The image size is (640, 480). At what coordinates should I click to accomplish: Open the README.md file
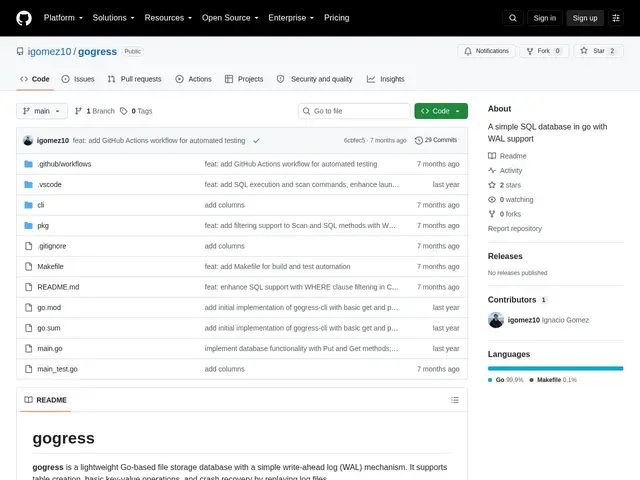click(x=58, y=287)
